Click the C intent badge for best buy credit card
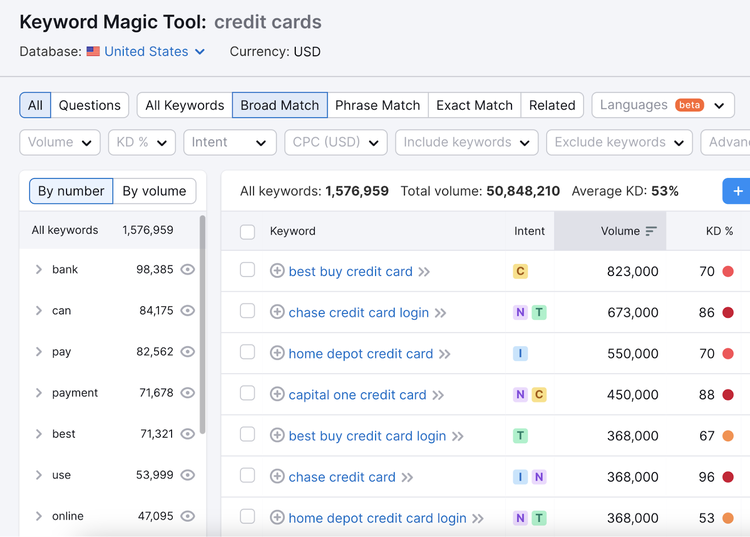Image resolution: width=750 pixels, height=537 pixels. (x=520, y=271)
